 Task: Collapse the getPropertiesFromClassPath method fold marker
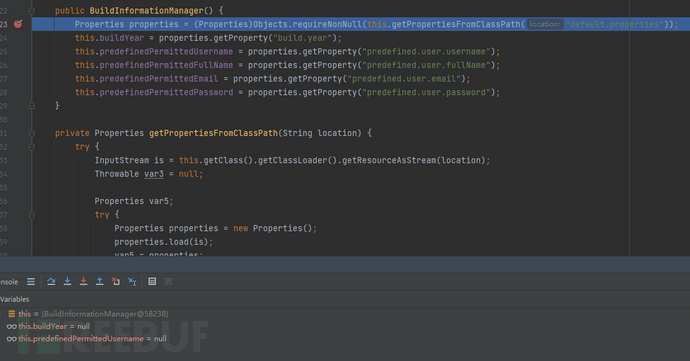click(32, 133)
